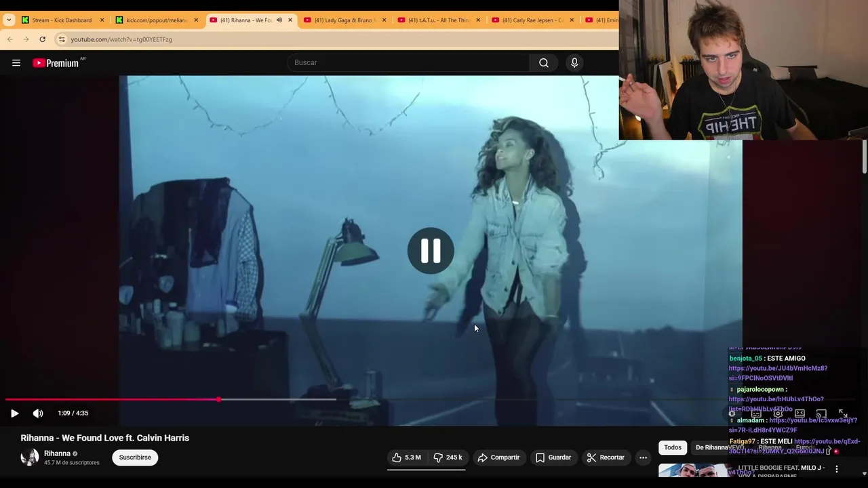Image resolution: width=868 pixels, height=488 pixels.
Task: Toggle subtitles captions button
Action: pyautogui.click(x=756, y=413)
